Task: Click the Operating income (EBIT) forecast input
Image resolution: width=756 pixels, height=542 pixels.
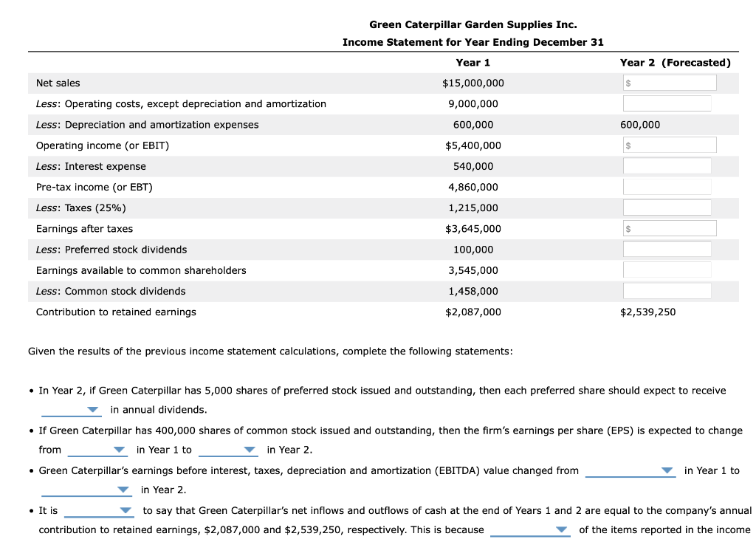Action: pyautogui.click(x=669, y=144)
